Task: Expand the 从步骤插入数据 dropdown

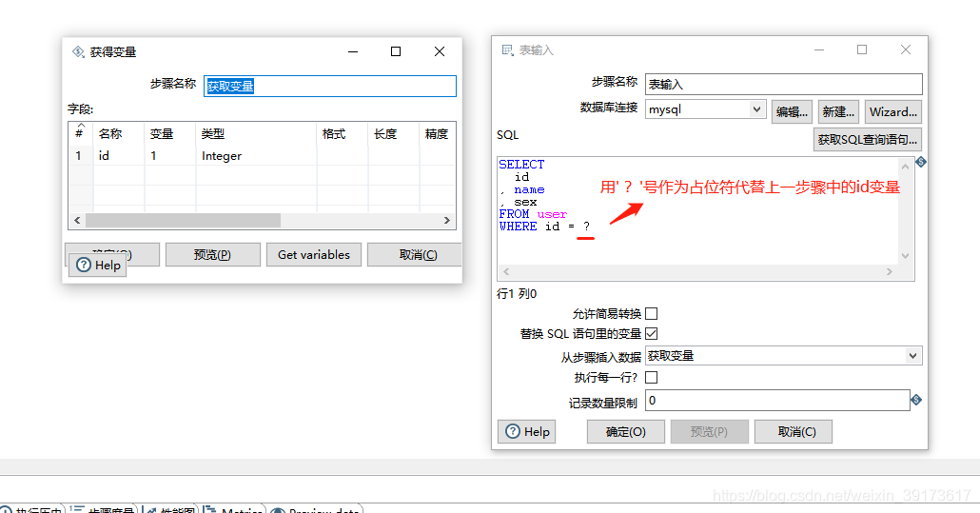Action: click(x=913, y=356)
